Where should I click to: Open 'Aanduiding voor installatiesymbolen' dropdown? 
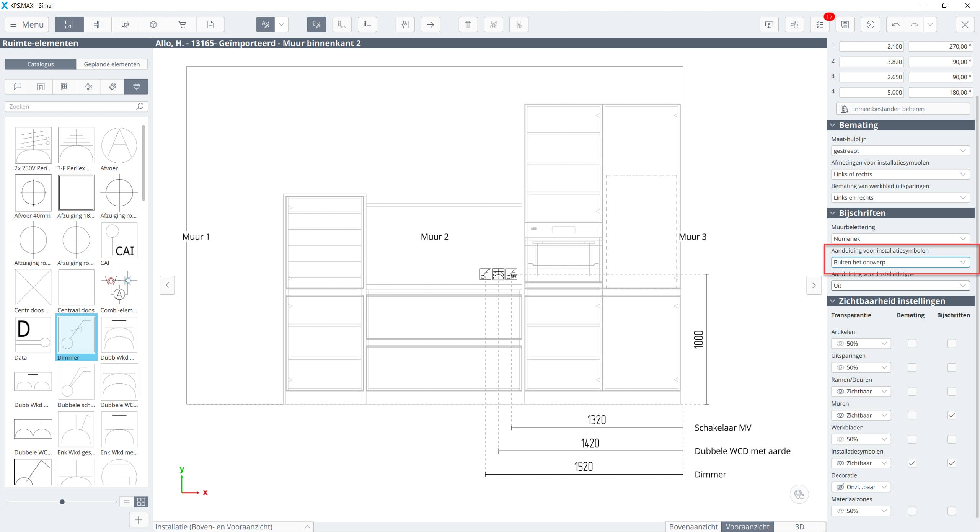900,262
